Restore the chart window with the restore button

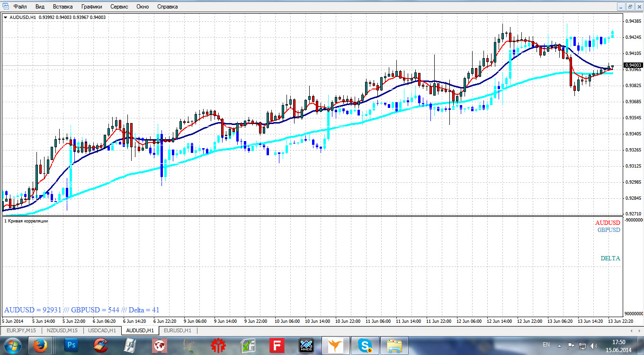(x=630, y=7)
